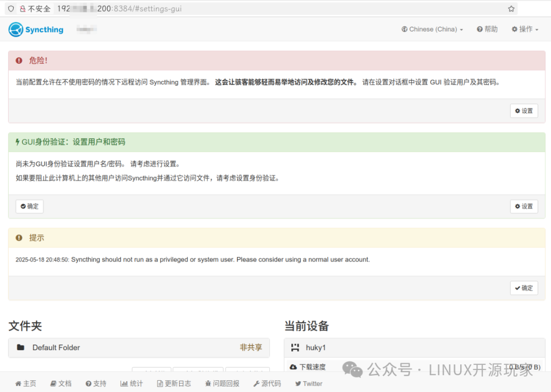Click the red danger exclamation icon
This screenshot has height=392, width=551.
tap(19, 60)
